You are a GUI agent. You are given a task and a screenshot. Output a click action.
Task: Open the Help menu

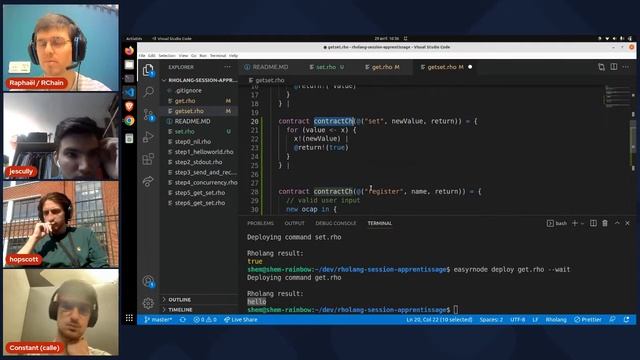tap(233, 56)
